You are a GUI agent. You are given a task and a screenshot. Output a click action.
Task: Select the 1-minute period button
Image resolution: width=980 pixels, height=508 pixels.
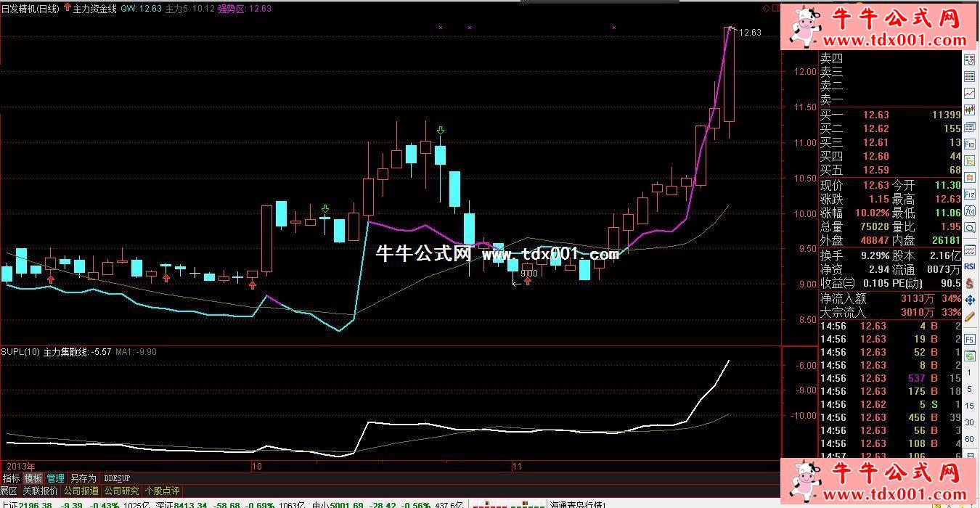[x=970, y=373]
